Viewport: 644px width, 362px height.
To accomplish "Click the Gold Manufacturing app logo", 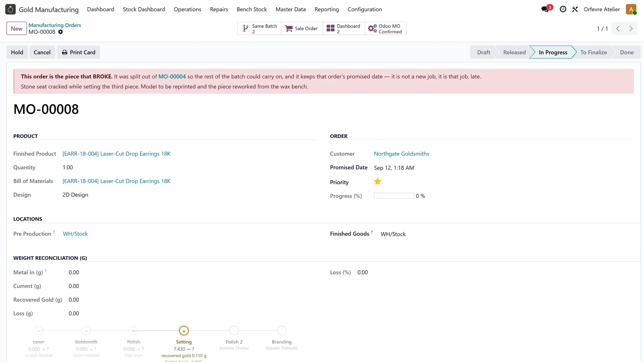I will tap(10, 9).
